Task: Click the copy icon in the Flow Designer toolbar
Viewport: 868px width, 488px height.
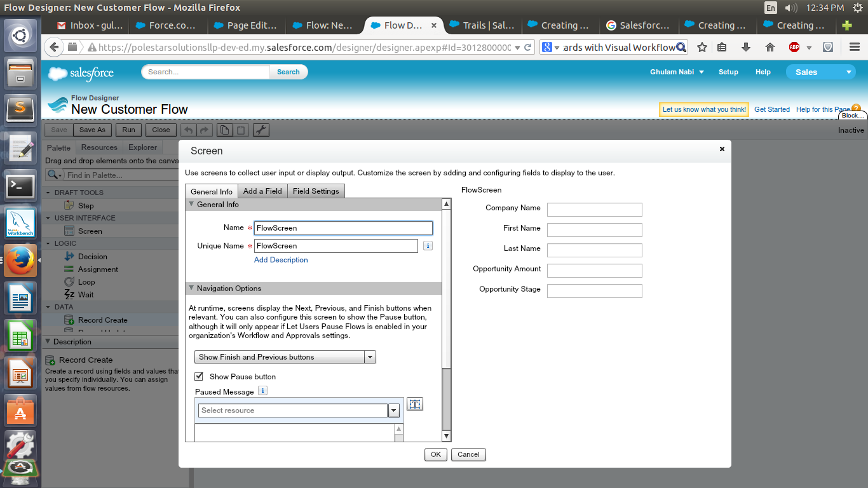Action: [224, 130]
